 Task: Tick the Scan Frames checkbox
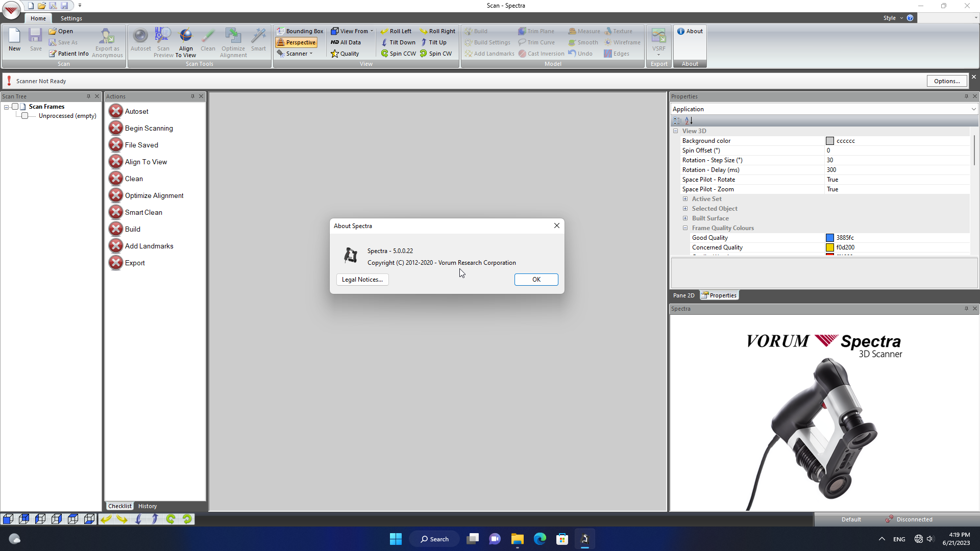tap(15, 107)
